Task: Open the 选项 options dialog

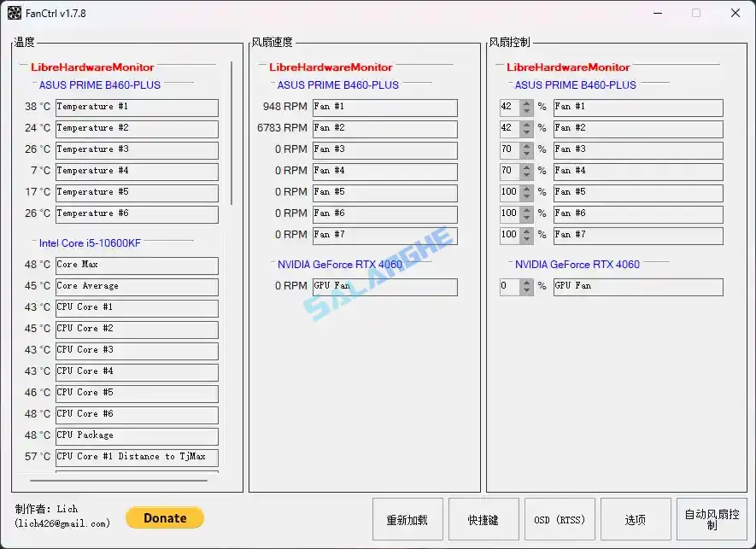Action: point(636,518)
